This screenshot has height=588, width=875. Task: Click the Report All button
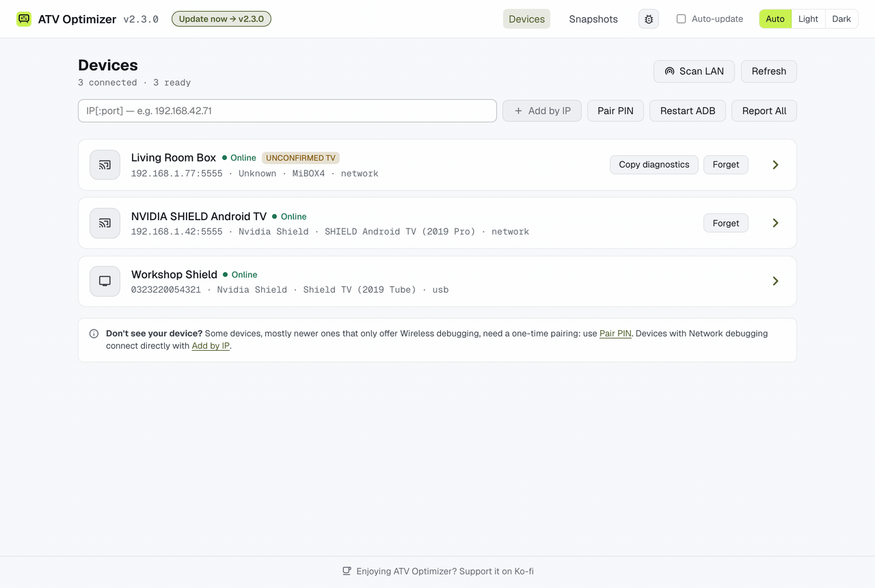click(x=764, y=111)
